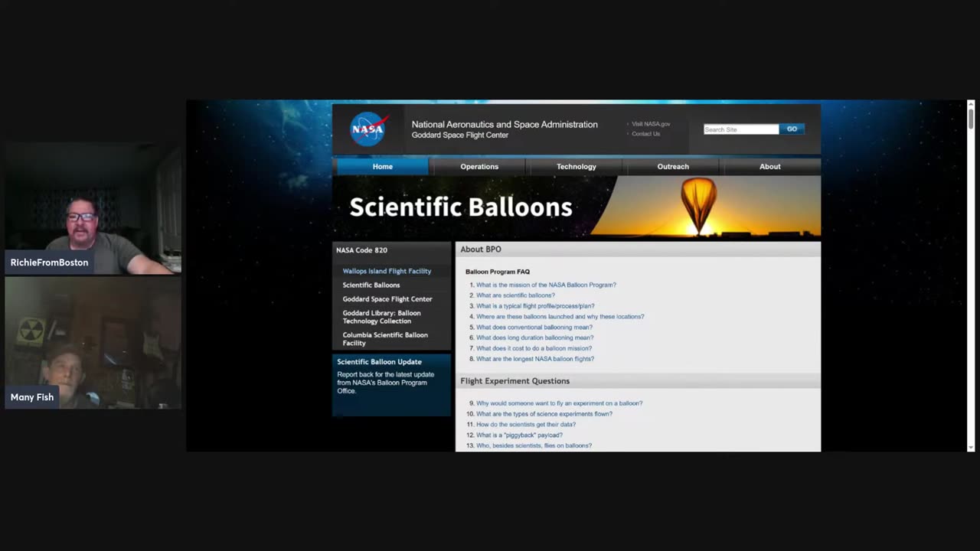Screen dimensions: 980x551
Task: Open the About navigation tab
Action: (770, 167)
